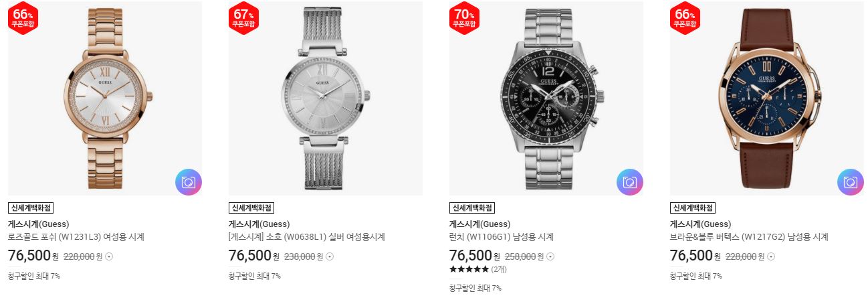Open 런치 (W1106G1) 남성용 시계 title
Viewport: 868px width, 302px height.
[x=502, y=237]
